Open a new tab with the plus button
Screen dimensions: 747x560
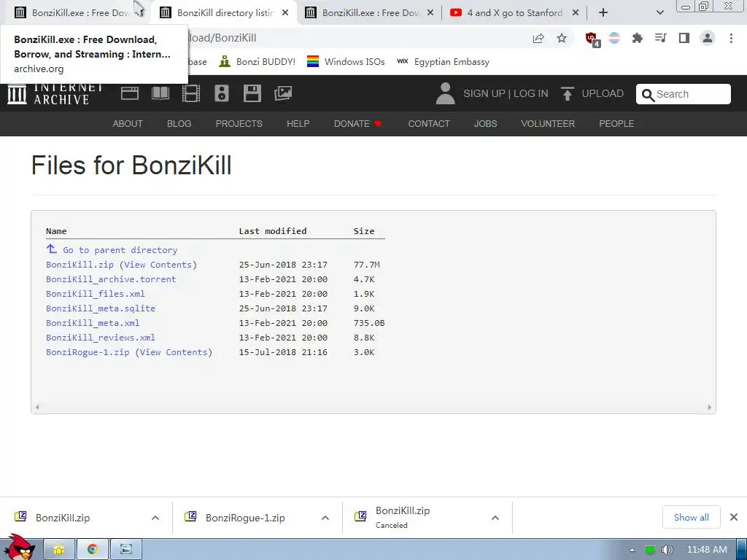[x=603, y=13]
